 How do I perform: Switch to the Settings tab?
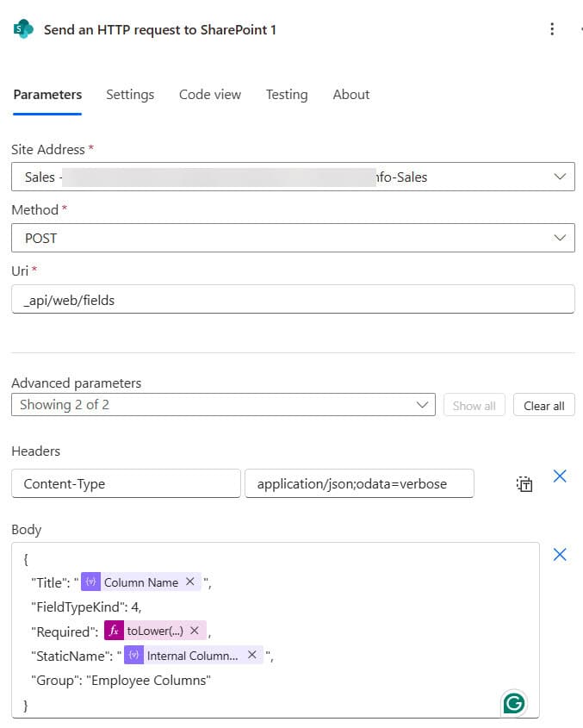130,94
